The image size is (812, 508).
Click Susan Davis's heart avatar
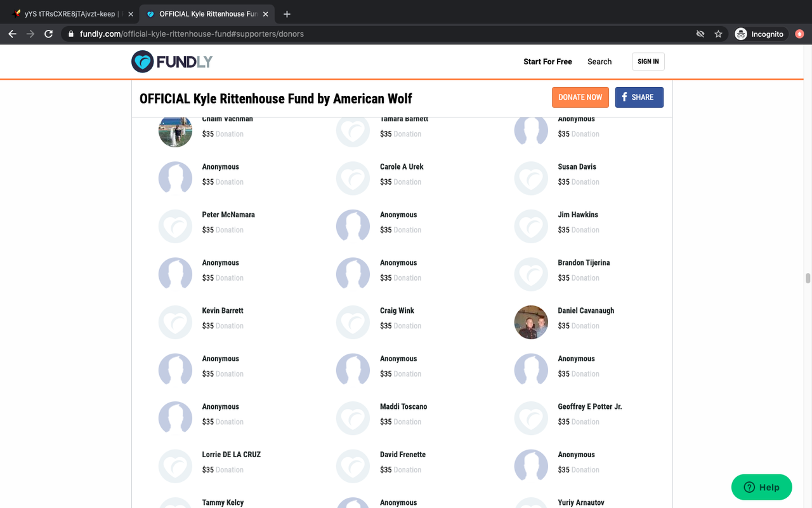(x=531, y=178)
